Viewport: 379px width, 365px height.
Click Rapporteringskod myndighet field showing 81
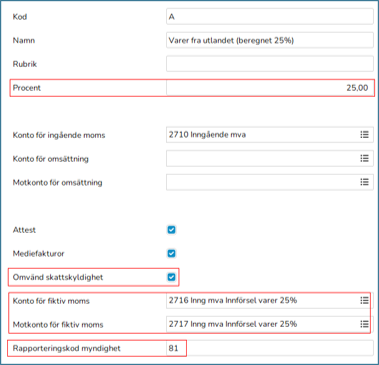pyautogui.click(x=270, y=348)
